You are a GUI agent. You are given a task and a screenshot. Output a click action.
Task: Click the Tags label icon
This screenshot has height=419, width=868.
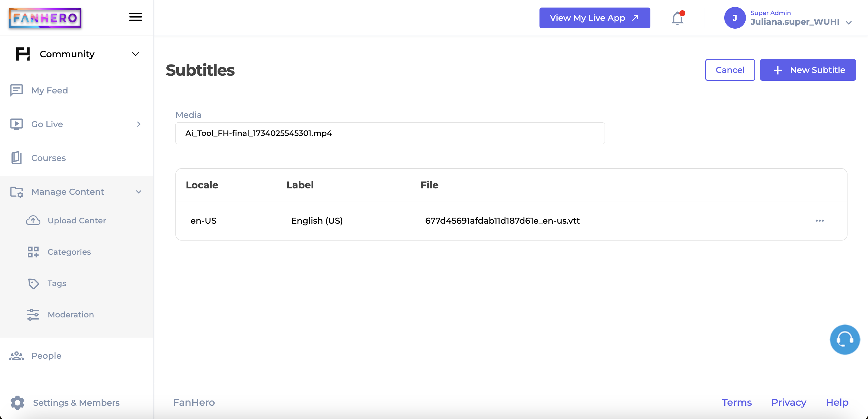33,283
